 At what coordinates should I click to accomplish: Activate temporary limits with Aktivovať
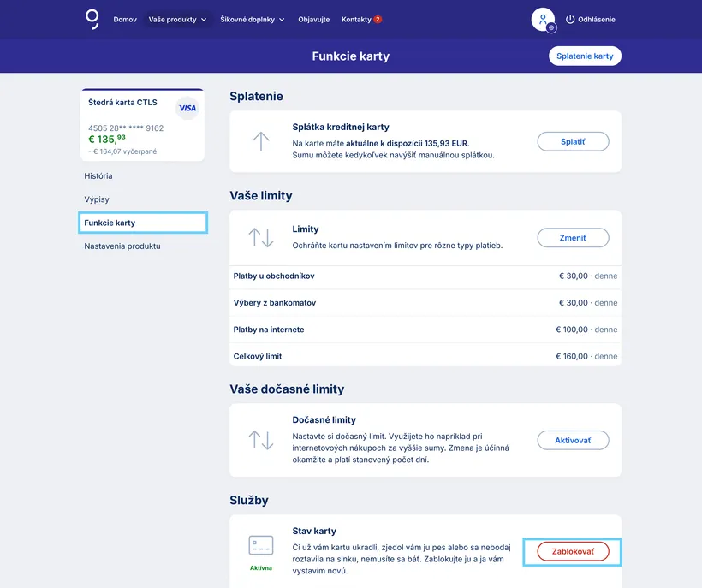pos(573,440)
